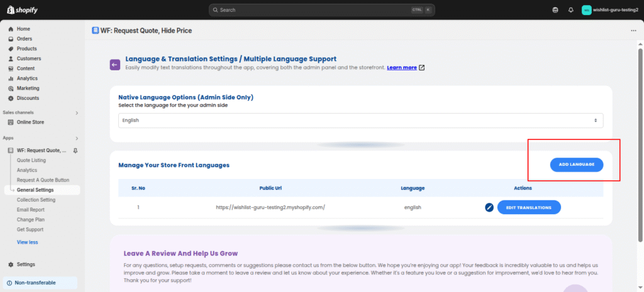Open Quote Listing page
644x292 pixels.
click(x=31, y=160)
